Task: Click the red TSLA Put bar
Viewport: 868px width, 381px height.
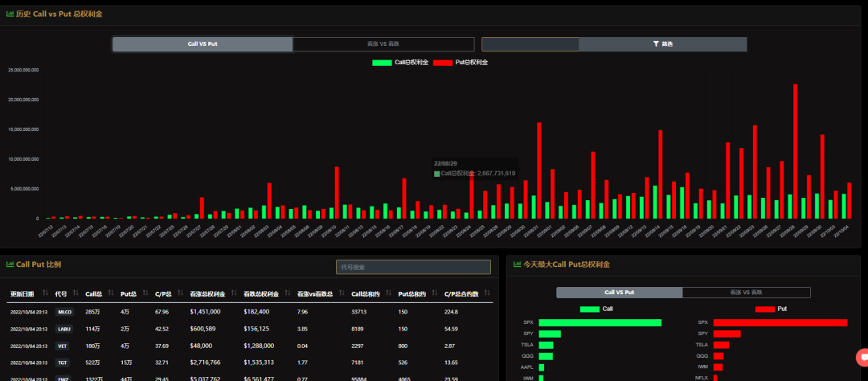Action: click(x=721, y=345)
